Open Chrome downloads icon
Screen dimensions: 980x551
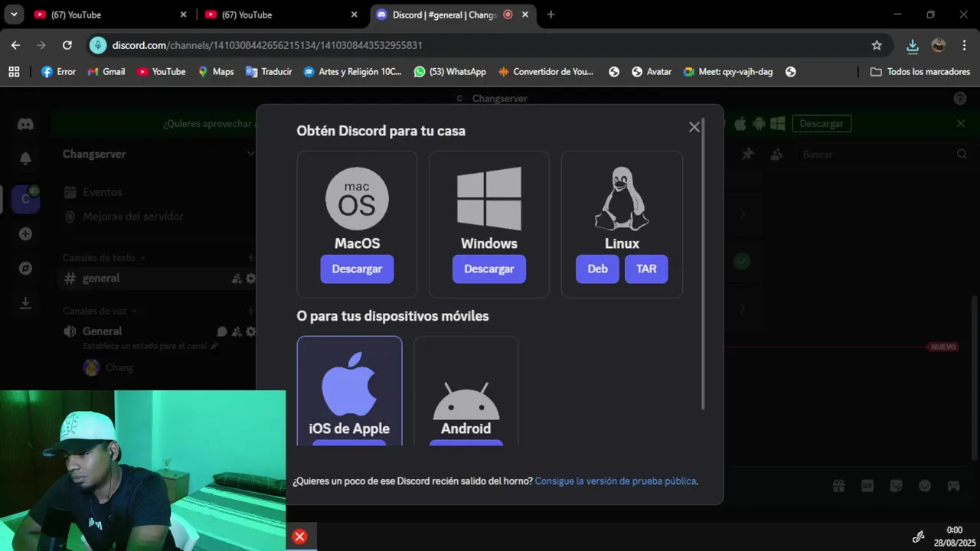[x=913, y=45]
